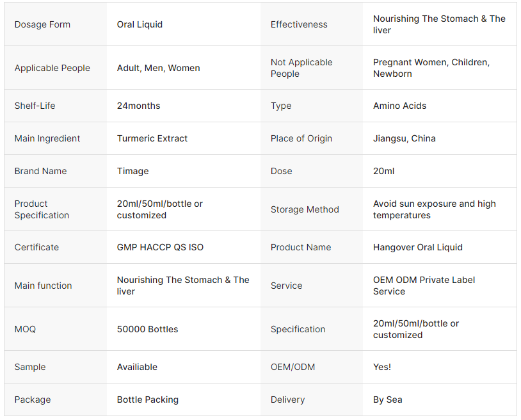Select the '50000 Bottles' MOQ value
The width and height of the screenshot is (521, 420).
click(x=147, y=329)
